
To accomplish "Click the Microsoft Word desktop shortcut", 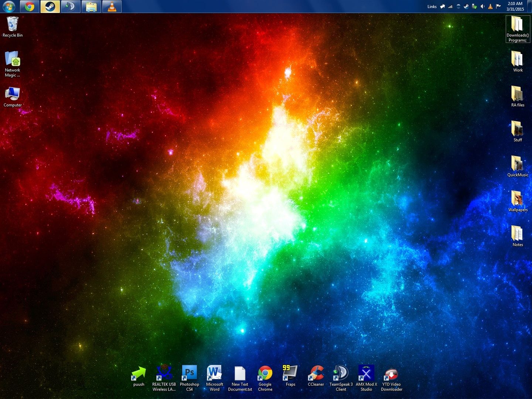I will tap(214, 374).
